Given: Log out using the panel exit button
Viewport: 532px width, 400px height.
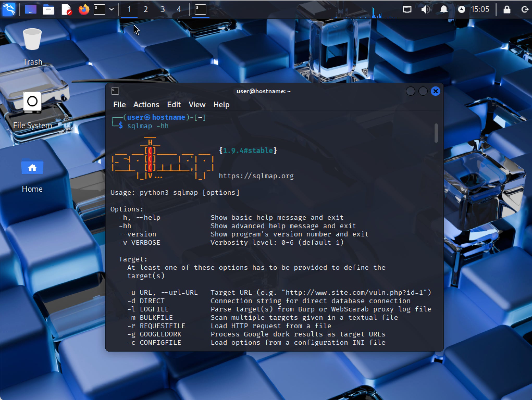Looking at the screenshot, I should [x=525, y=9].
